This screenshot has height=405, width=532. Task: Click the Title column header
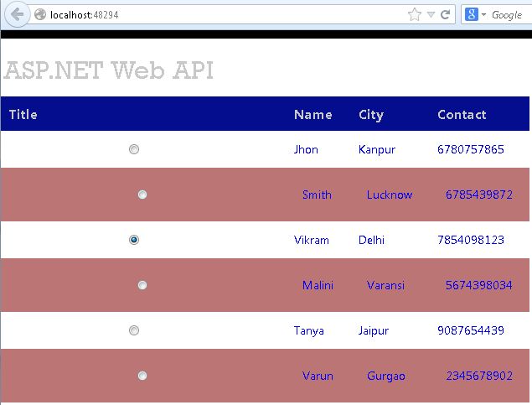coord(23,114)
